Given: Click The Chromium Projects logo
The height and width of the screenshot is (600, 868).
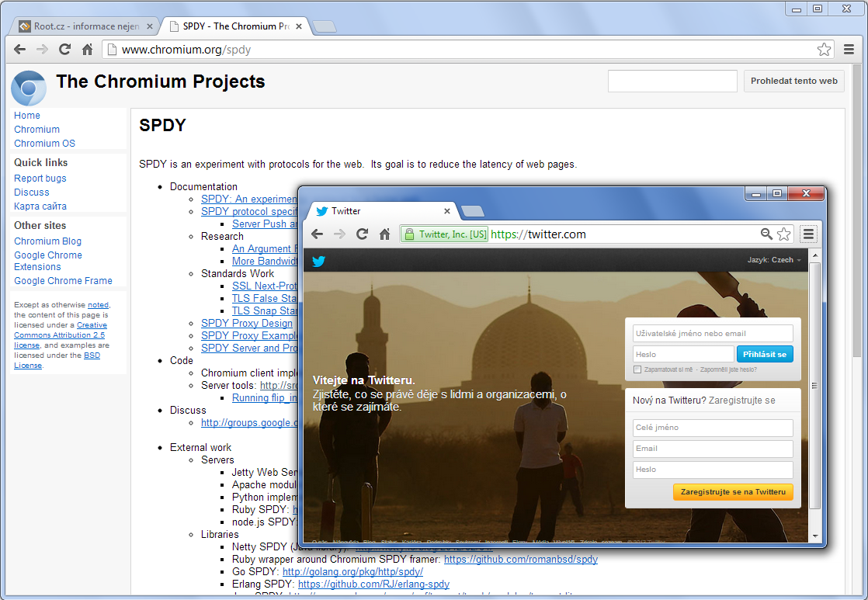Looking at the screenshot, I should point(28,88).
